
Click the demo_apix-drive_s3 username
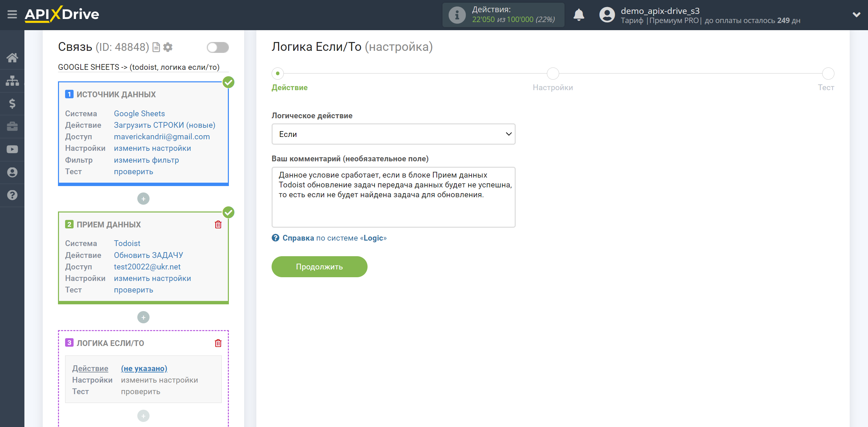(x=660, y=11)
